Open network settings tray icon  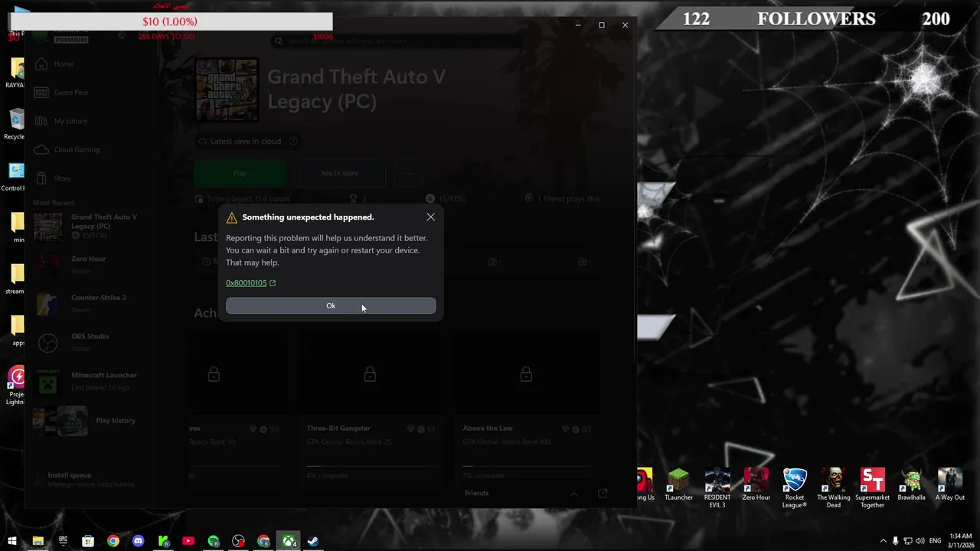click(x=907, y=541)
